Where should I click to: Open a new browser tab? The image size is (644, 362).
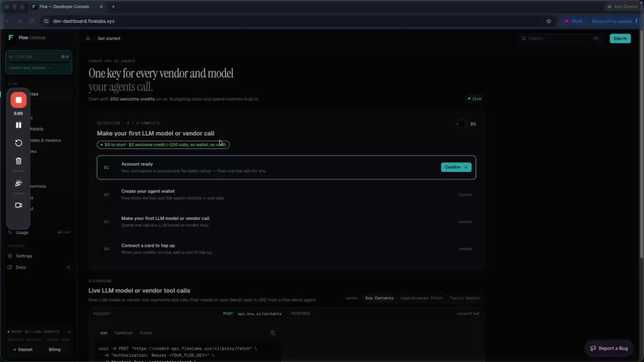tap(113, 7)
